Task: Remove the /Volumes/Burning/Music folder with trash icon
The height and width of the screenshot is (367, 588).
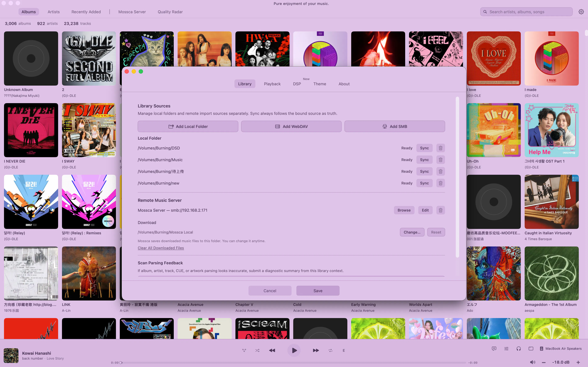Action: click(440, 160)
